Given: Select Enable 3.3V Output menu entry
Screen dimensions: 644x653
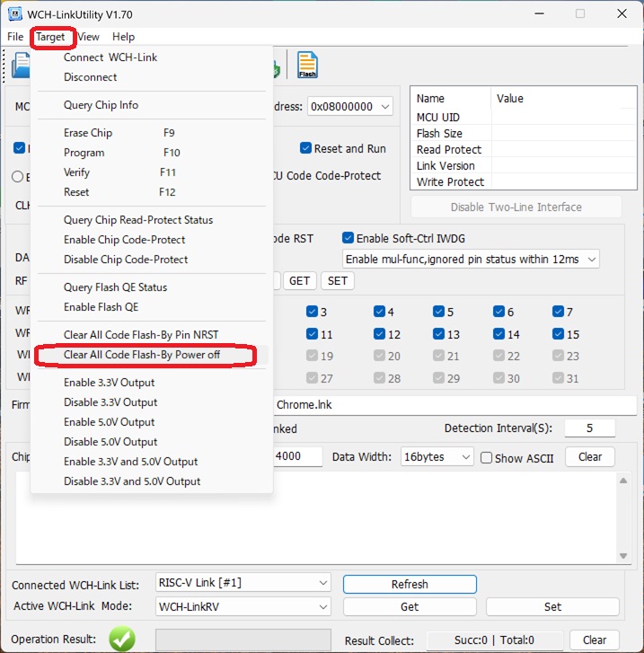Looking at the screenshot, I should coord(110,383).
